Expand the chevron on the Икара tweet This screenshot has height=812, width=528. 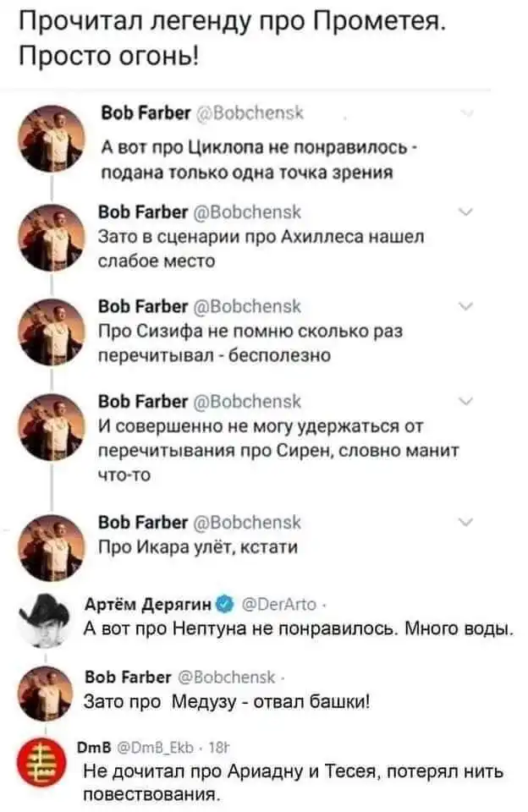coord(466,522)
